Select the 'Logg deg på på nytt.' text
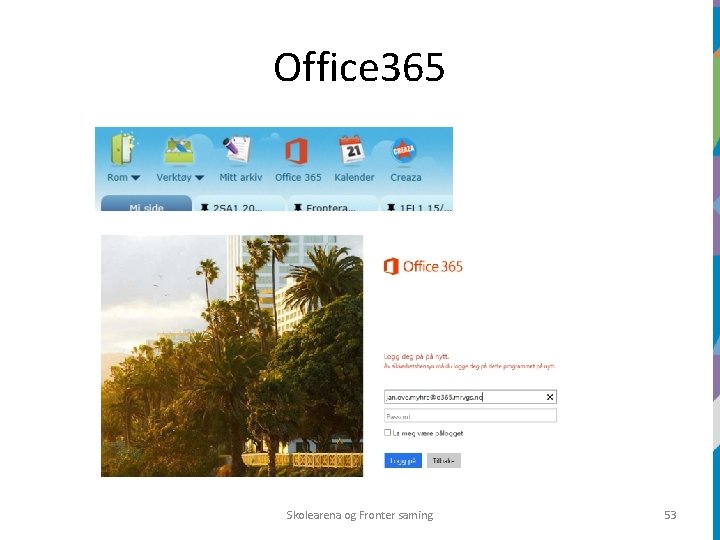This screenshot has height=540, width=720. point(416,356)
